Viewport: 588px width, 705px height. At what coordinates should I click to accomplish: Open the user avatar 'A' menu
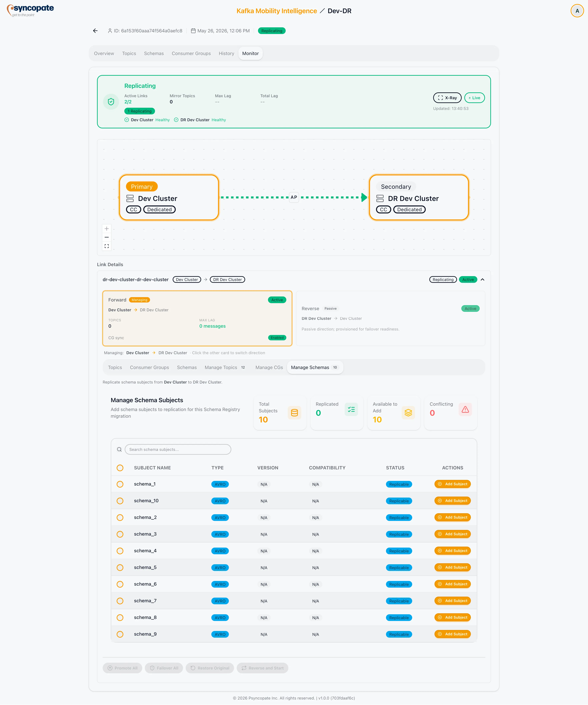[x=577, y=11]
